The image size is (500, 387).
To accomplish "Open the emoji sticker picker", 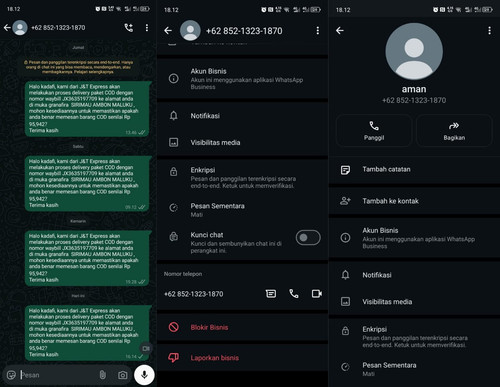I will tap(11, 375).
